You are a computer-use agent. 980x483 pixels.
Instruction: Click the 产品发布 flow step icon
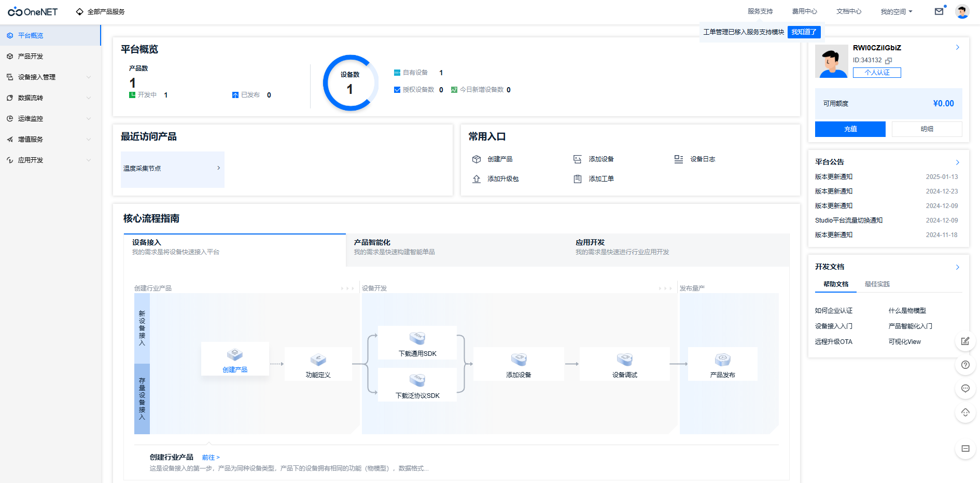722,360
